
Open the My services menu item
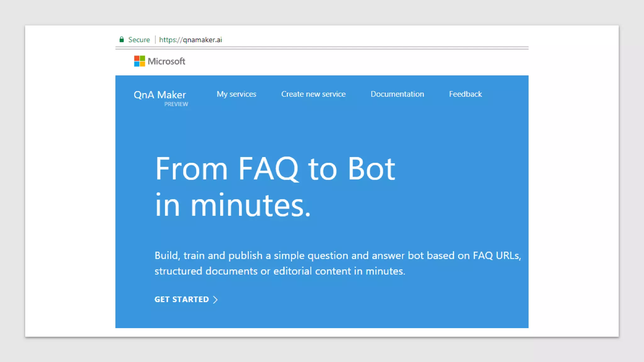[x=236, y=94]
